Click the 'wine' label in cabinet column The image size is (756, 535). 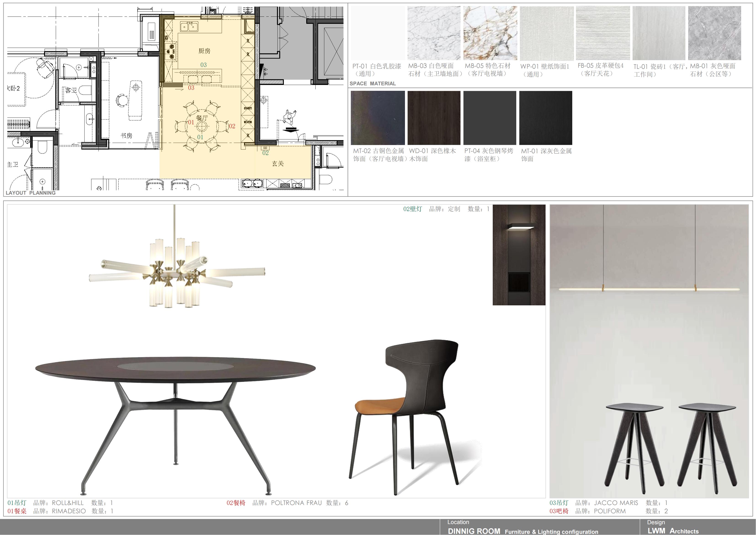coord(248,122)
